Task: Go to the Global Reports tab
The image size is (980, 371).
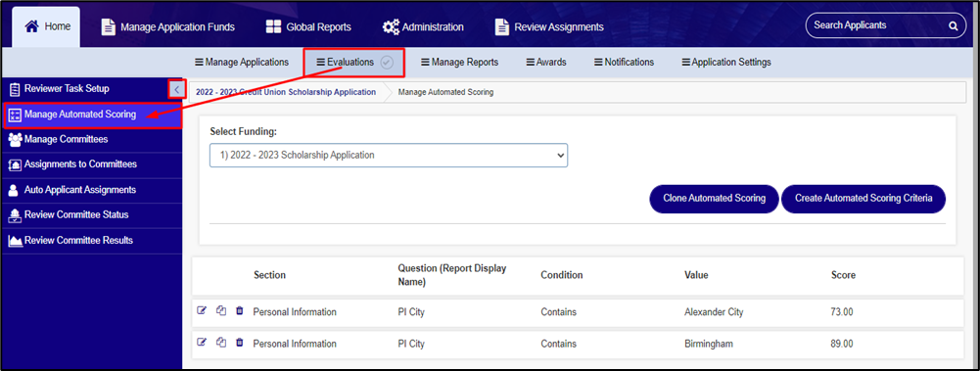Action: point(308,26)
